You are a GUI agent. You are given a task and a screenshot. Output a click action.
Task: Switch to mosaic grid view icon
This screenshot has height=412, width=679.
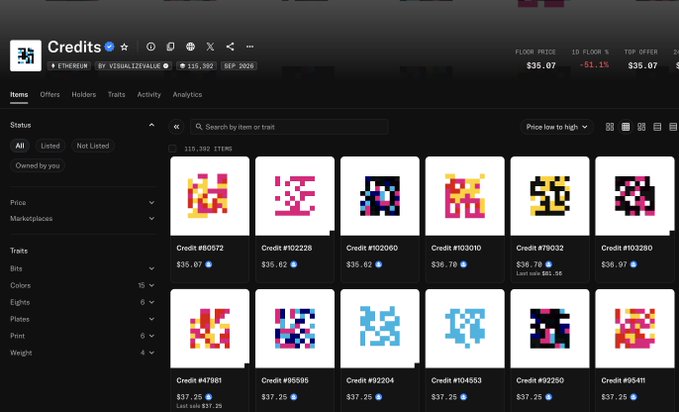(x=641, y=127)
